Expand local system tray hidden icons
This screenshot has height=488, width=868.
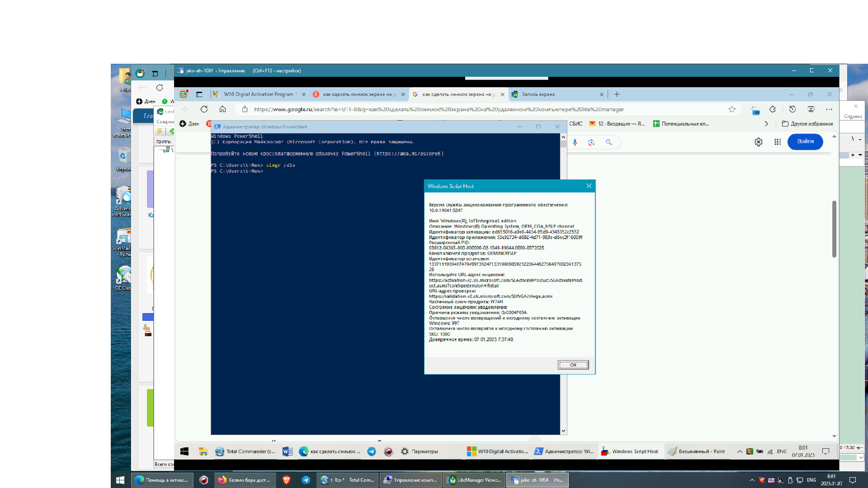pyautogui.click(x=752, y=480)
